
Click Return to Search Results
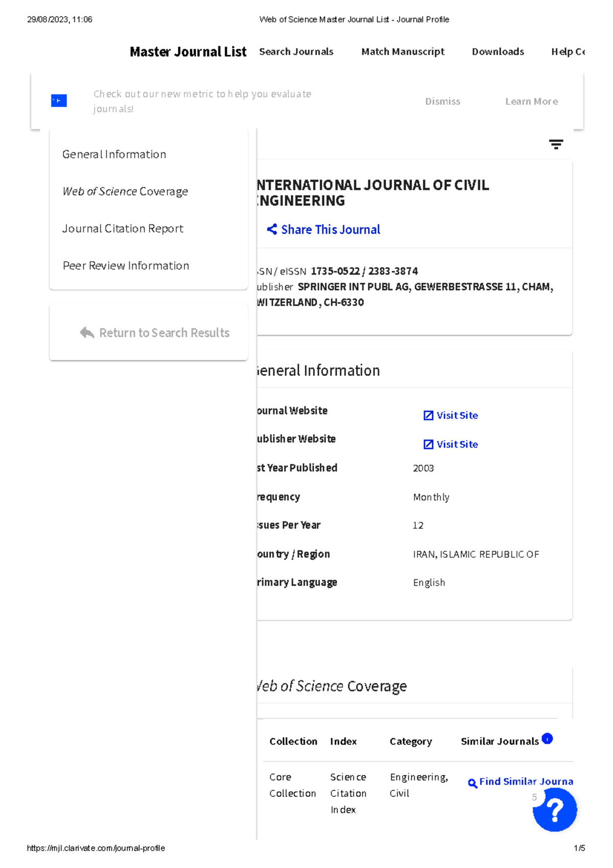(164, 333)
